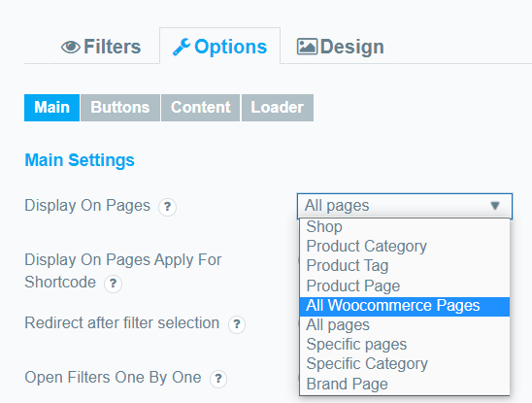532x403 pixels.
Task: Select the Main settings button
Action: click(x=51, y=108)
